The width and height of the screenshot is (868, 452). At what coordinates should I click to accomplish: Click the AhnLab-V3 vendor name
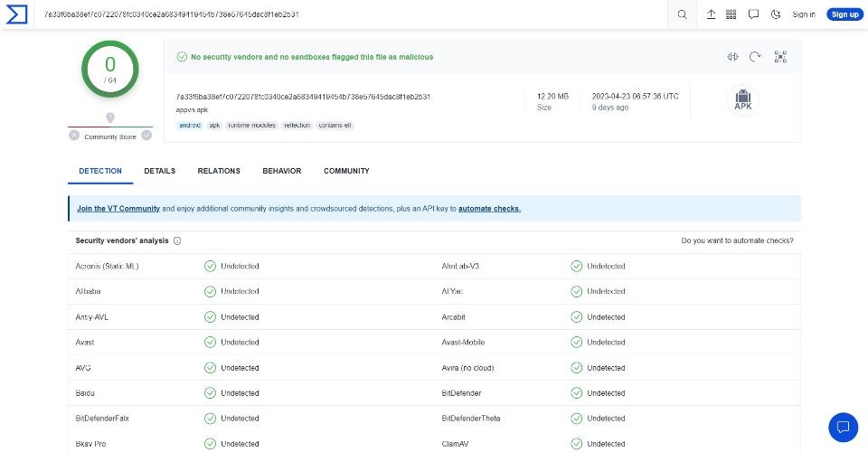460,266
